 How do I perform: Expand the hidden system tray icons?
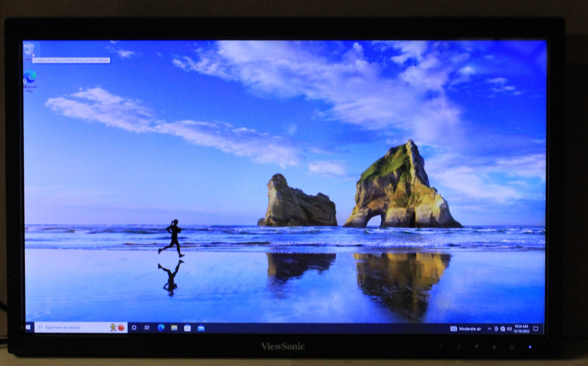(x=489, y=329)
